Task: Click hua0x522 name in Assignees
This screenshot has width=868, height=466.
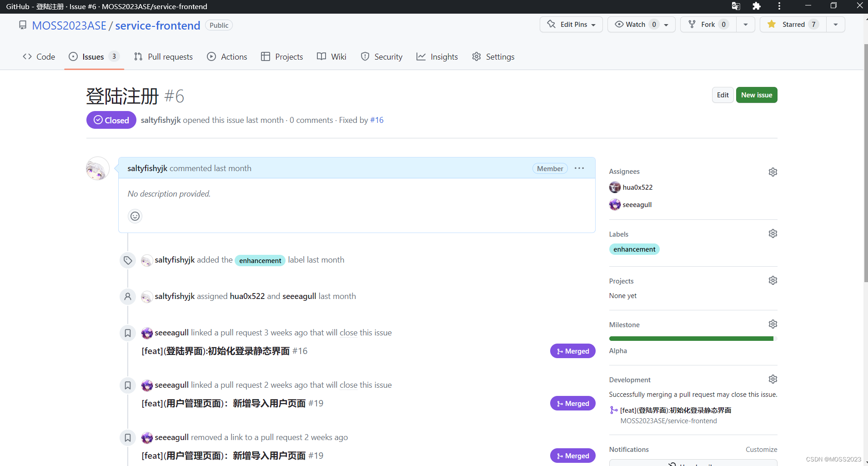Action: (637, 187)
